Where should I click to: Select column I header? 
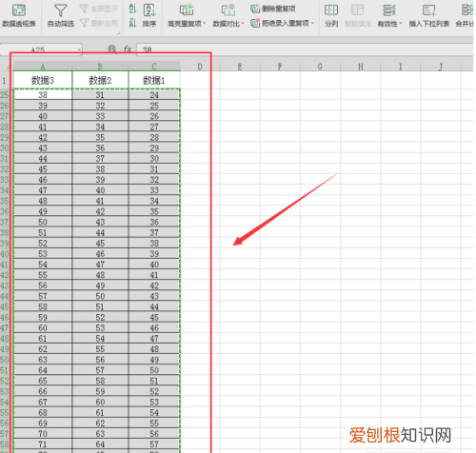[x=401, y=67]
